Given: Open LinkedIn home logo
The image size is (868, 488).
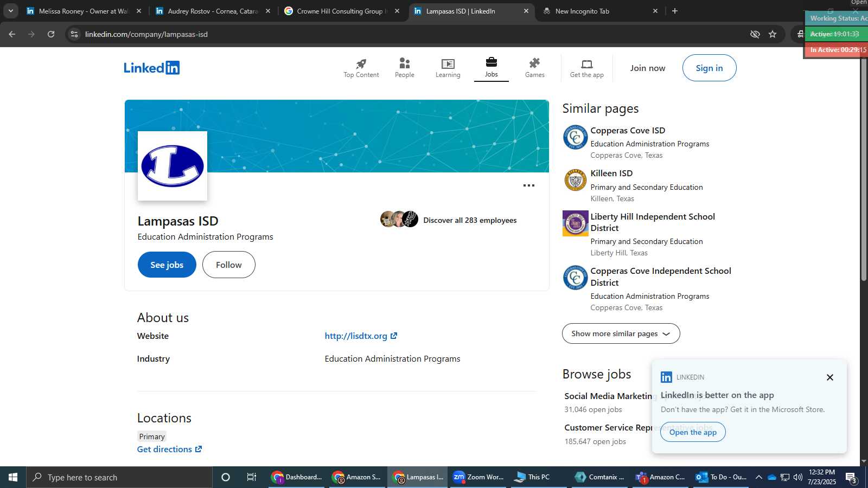Looking at the screenshot, I should pos(151,68).
